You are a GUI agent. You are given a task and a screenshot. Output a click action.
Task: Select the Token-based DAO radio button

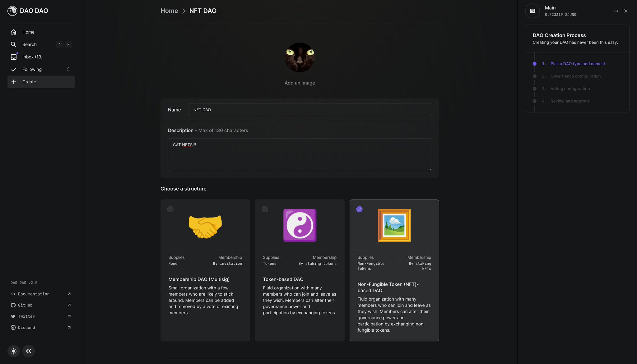coord(265,209)
